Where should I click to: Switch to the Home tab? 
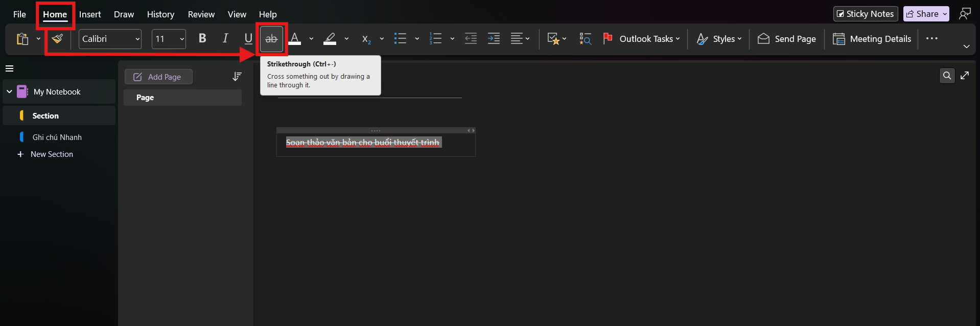[x=55, y=14]
